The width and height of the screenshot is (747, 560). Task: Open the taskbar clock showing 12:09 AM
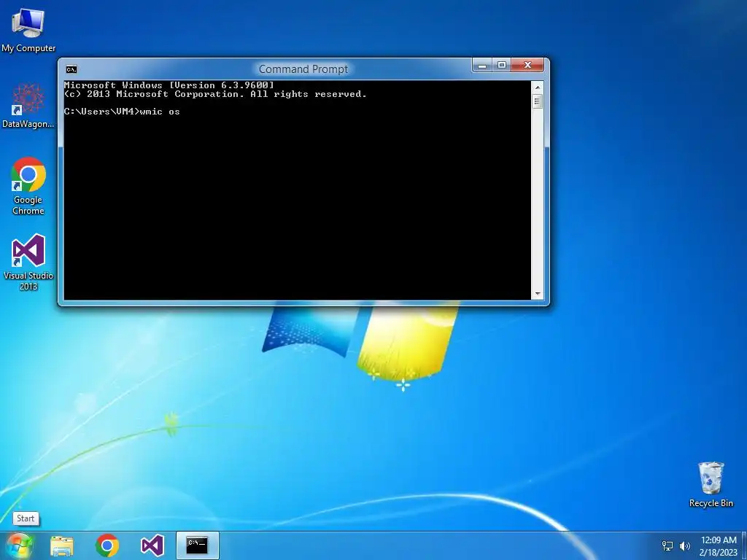pos(719,546)
